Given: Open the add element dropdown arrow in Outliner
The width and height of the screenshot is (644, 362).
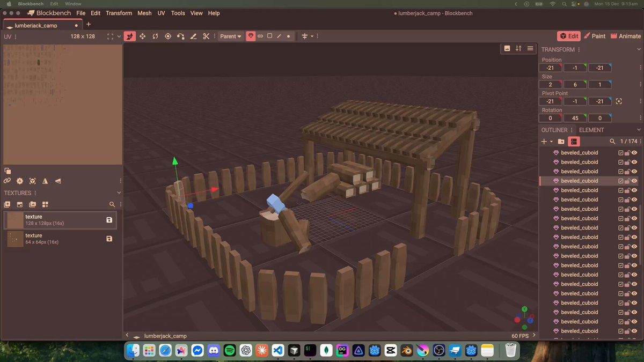Looking at the screenshot, I should click(551, 142).
